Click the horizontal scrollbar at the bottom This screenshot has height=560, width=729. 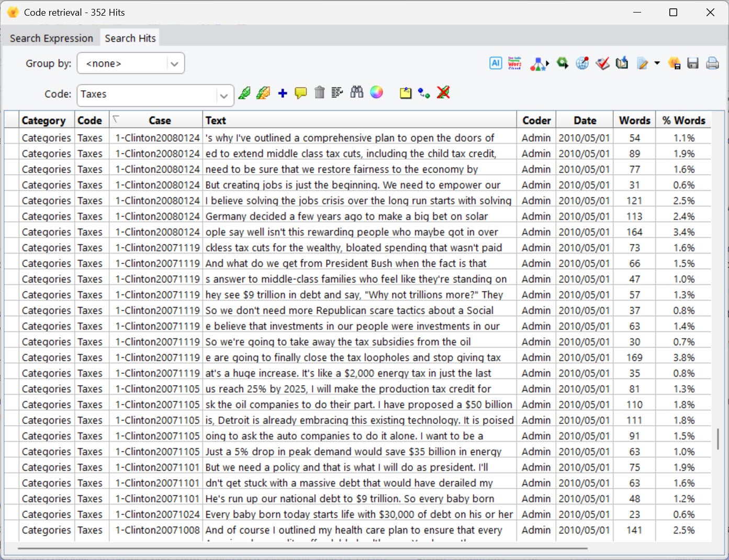click(x=302, y=548)
